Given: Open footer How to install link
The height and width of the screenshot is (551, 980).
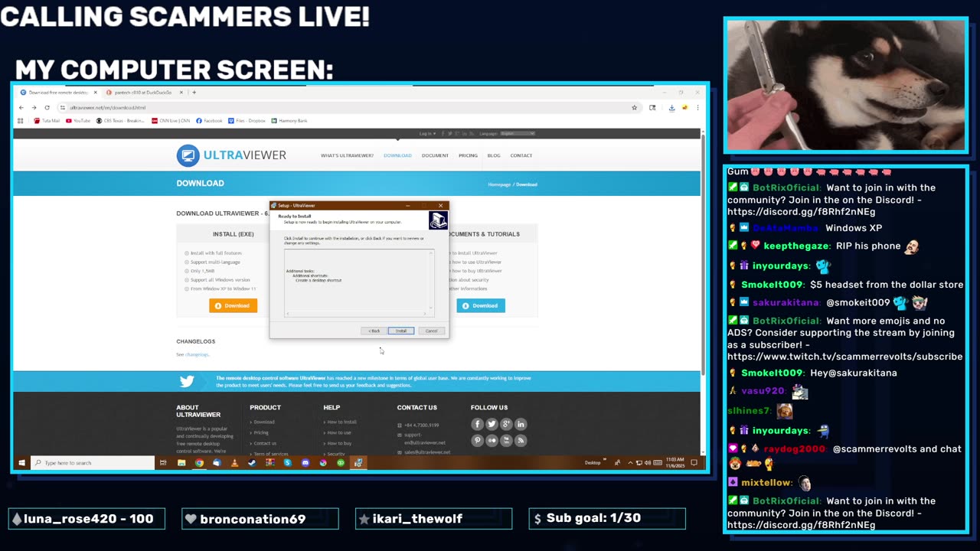Looking at the screenshot, I should coord(341,422).
